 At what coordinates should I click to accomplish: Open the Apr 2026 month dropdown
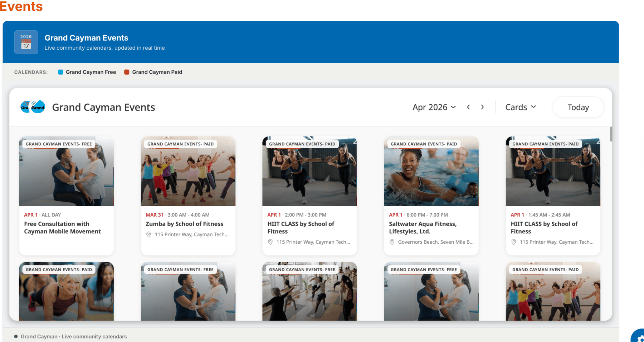pos(434,107)
